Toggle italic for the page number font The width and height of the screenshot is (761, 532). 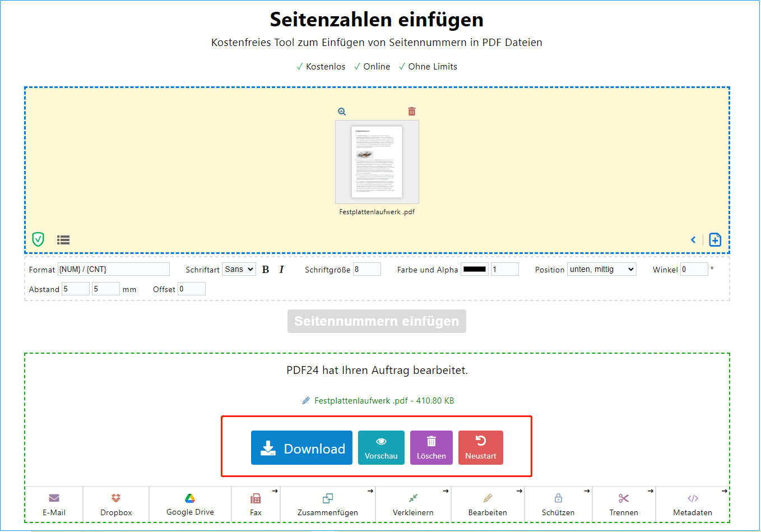pos(281,269)
